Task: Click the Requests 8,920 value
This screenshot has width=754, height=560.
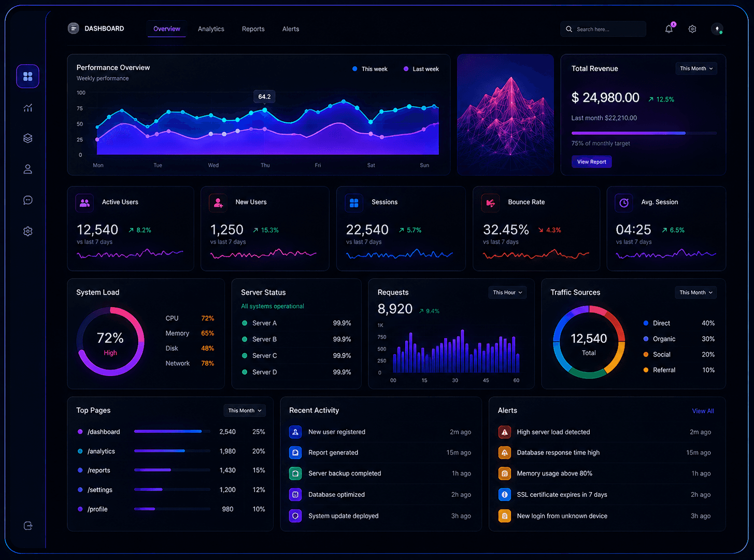Action: (x=395, y=309)
